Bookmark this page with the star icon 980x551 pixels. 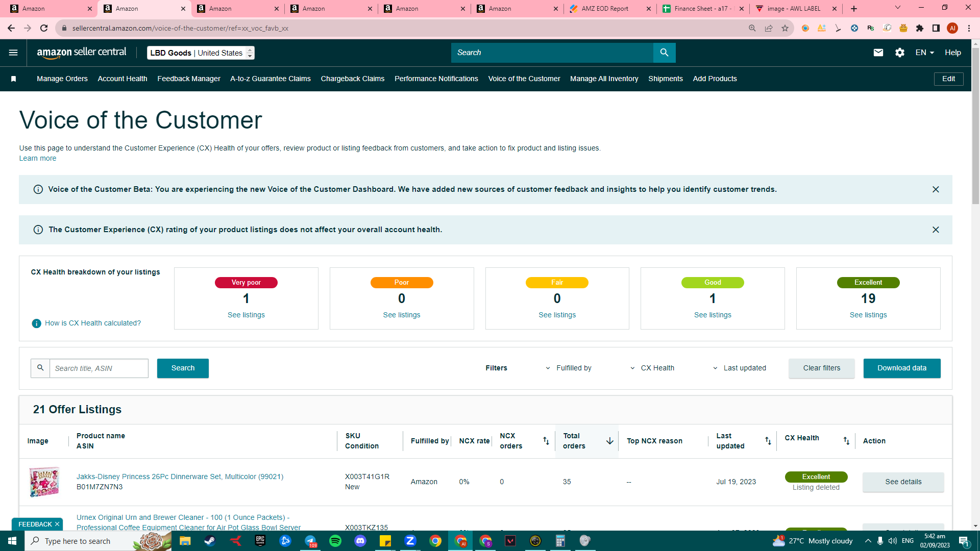[785, 28]
